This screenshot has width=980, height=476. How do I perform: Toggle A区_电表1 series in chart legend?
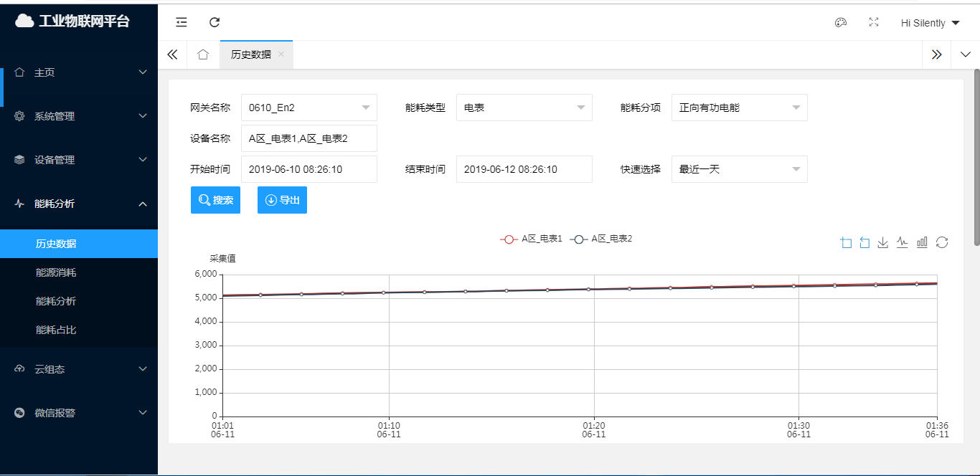click(x=531, y=239)
